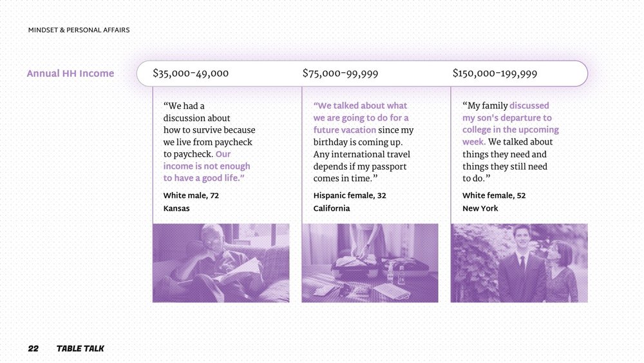This screenshot has height=363, width=644.
Task: Click the mother and son photo
Action: [x=519, y=263]
